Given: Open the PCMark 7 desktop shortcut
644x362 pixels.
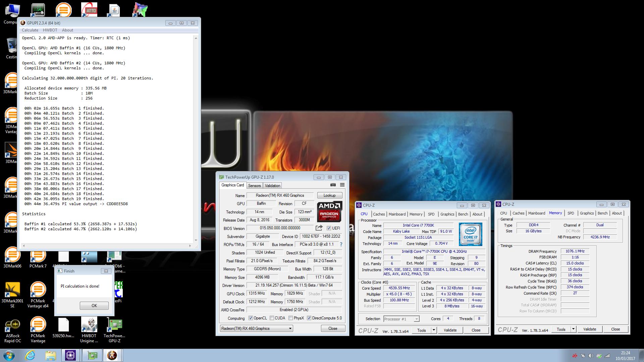Looking at the screenshot, I should [x=38, y=257].
